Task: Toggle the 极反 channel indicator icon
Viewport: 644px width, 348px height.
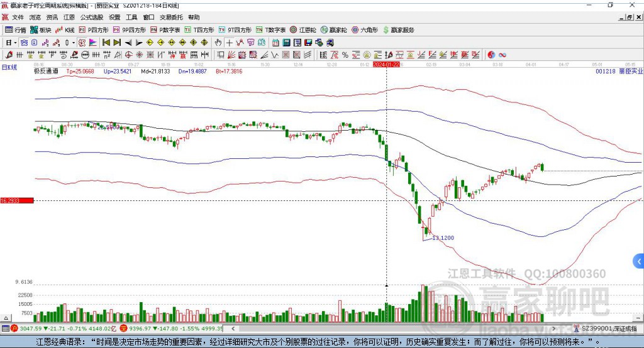Action: pyautogui.click(x=82, y=43)
